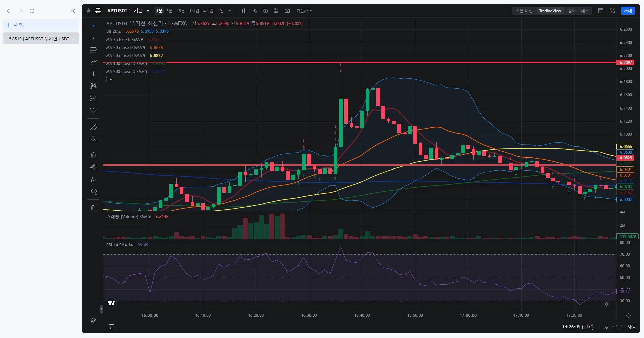Viewport: 644px width, 338px height.
Task: Open the APTUSDT 무기한 symbol dropdown
Action: tap(128, 11)
